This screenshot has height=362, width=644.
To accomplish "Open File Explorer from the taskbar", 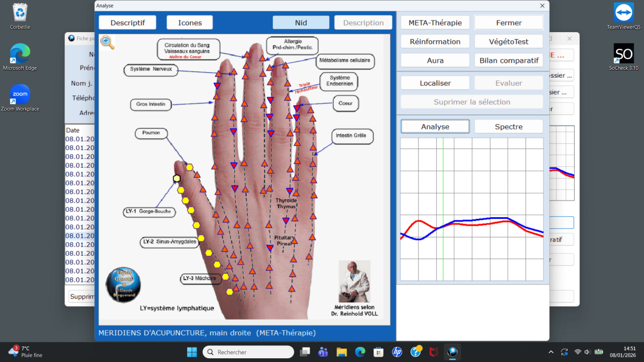I will (341, 352).
